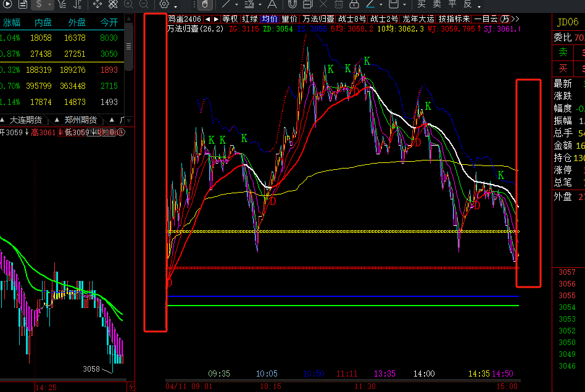Open the line color dropdown arrow

point(381,5)
